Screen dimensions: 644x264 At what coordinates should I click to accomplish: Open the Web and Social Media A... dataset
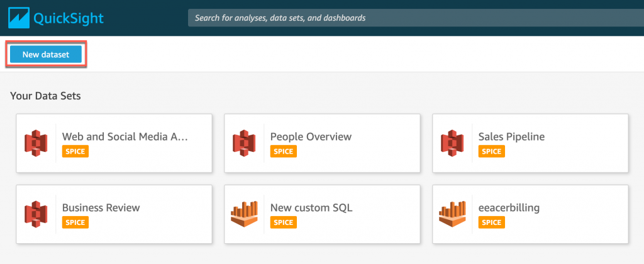coord(125,137)
